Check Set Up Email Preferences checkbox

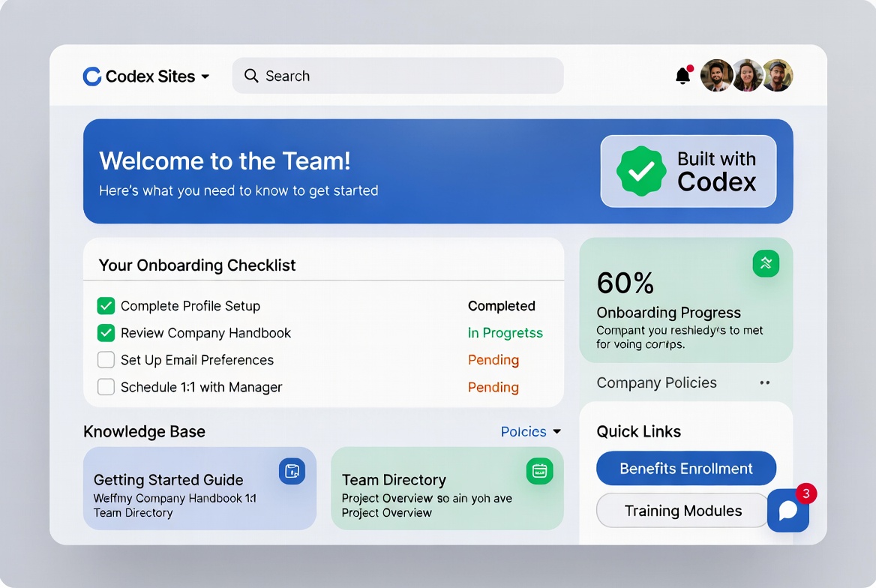tap(106, 359)
